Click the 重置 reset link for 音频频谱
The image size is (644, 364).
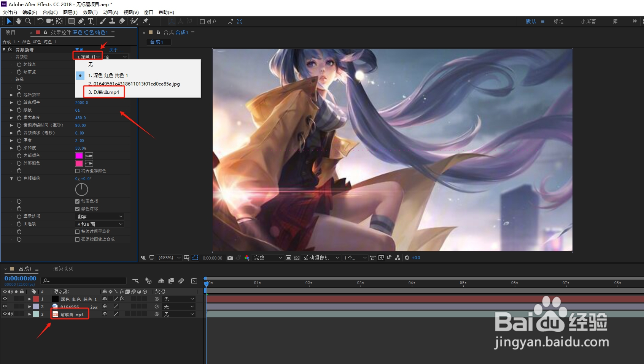point(79,50)
